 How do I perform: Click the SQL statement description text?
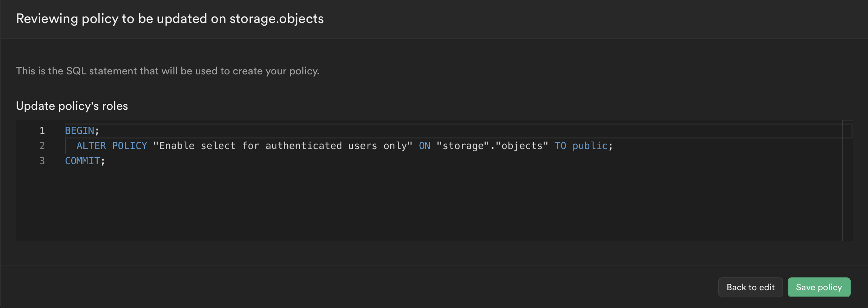(x=167, y=71)
